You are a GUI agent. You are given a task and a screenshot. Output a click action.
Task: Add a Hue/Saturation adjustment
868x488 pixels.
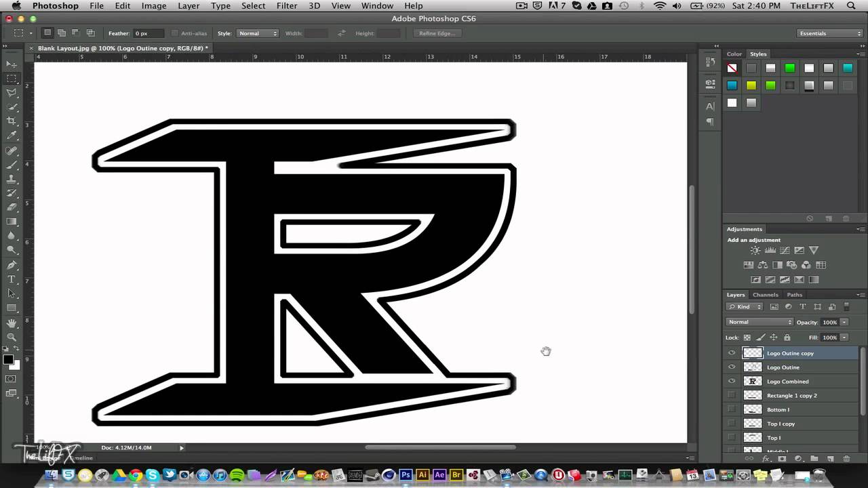pos(748,265)
